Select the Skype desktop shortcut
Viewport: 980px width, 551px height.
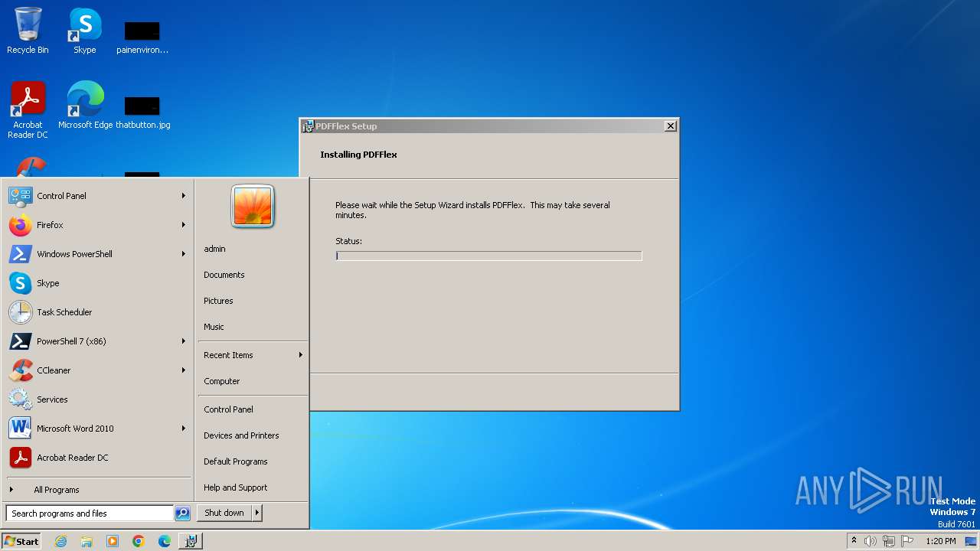pos(85,31)
